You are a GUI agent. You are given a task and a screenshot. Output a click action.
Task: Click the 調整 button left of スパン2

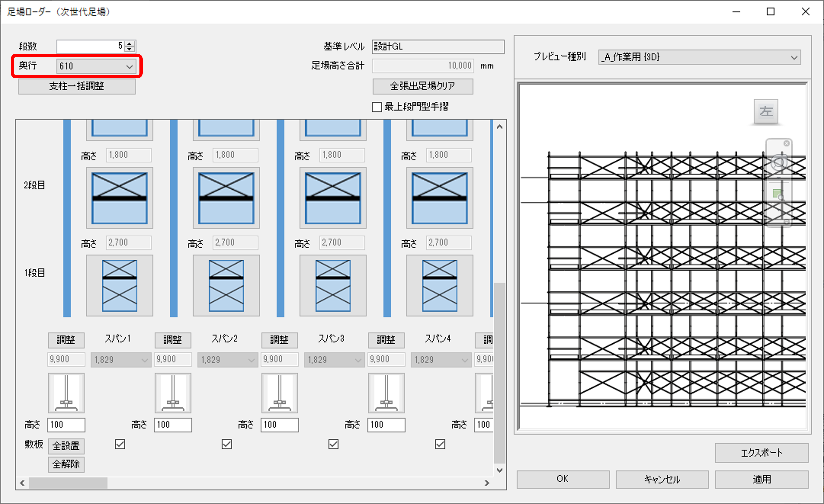click(x=173, y=340)
